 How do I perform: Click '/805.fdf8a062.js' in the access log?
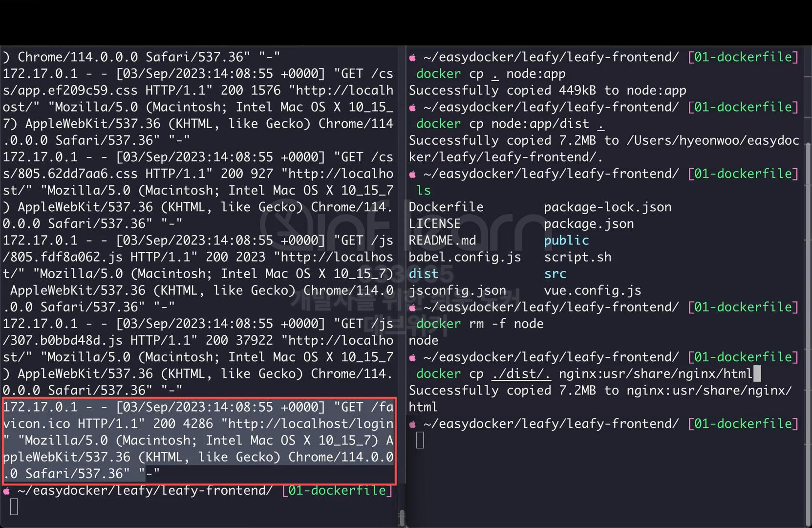pos(63,257)
